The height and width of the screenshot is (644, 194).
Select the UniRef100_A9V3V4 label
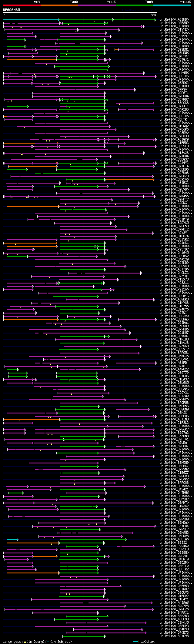pos(174,233)
